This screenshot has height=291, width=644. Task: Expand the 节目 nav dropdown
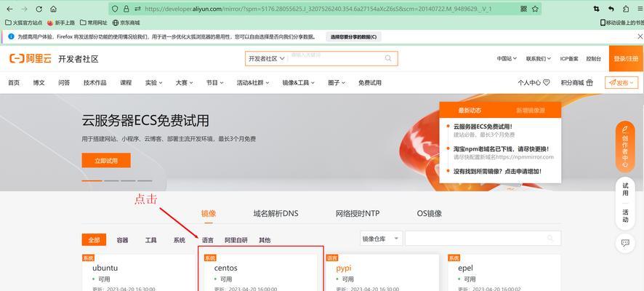click(215, 82)
